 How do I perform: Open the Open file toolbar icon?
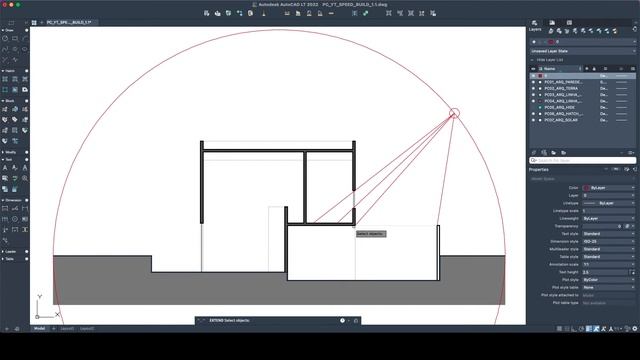pyautogui.click(x=218, y=13)
